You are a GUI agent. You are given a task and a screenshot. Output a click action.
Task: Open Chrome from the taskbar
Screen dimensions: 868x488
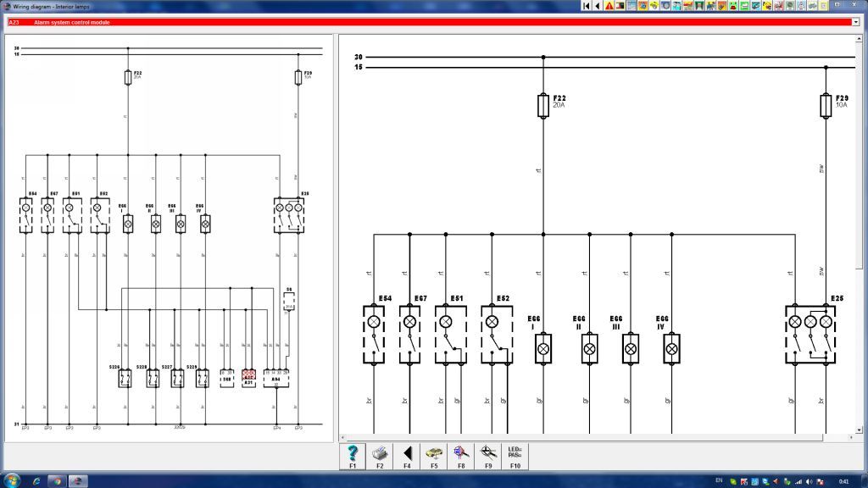point(57,481)
